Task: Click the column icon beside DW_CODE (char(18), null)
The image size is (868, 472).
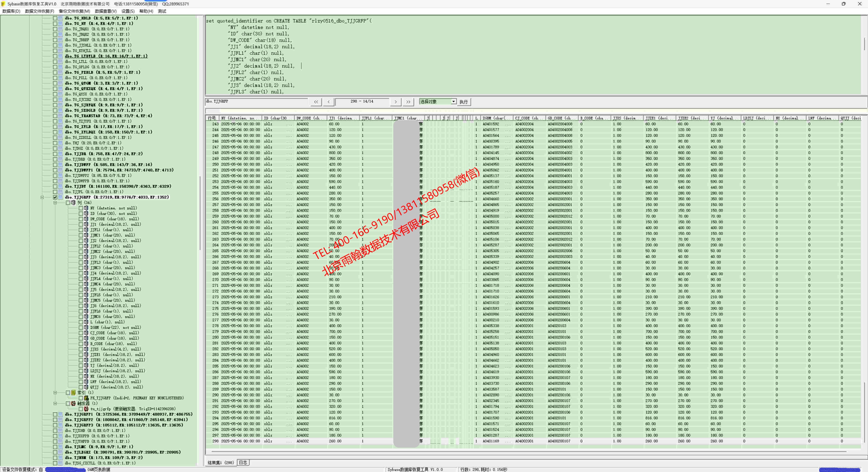Action: pos(86,219)
